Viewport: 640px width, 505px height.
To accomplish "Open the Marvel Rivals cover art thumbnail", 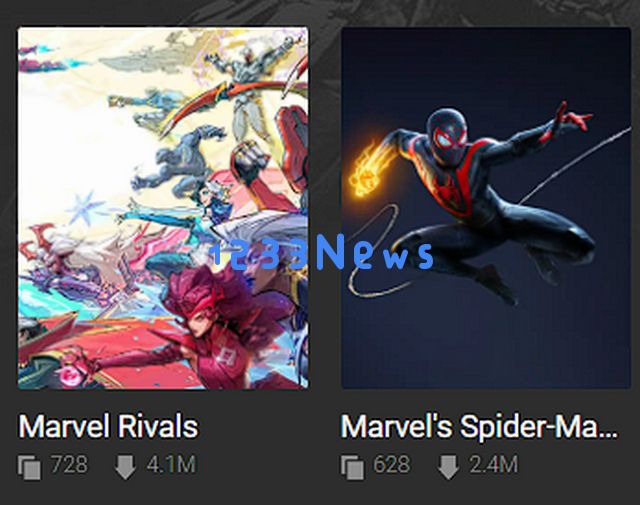I will pyautogui.click(x=163, y=208).
